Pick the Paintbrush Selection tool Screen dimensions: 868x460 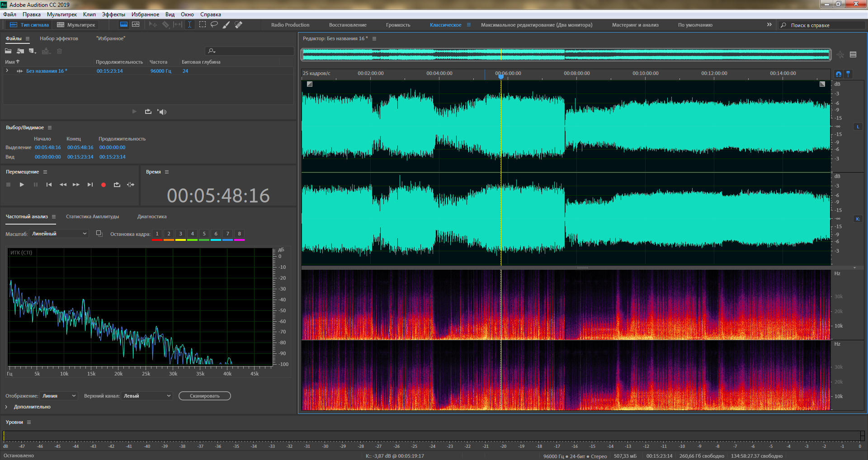pyautogui.click(x=226, y=25)
